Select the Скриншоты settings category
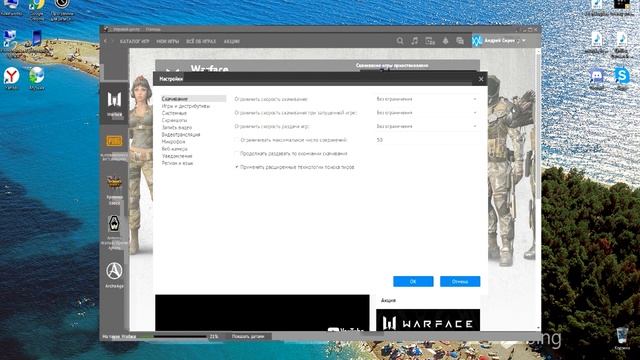 pyautogui.click(x=174, y=120)
